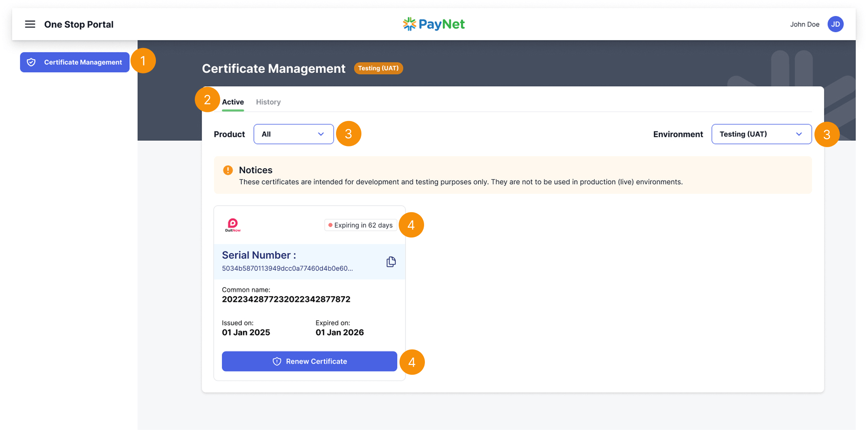This screenshot has width=868, height=430.
Task: Expand the Environment selector
Action: pyautogui.click(x=760, y=134)
